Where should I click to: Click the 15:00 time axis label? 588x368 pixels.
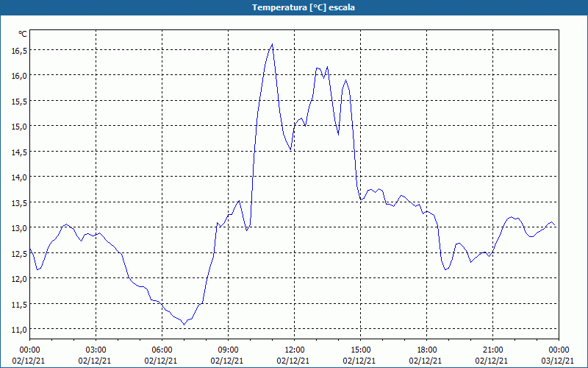coord(361,350)
